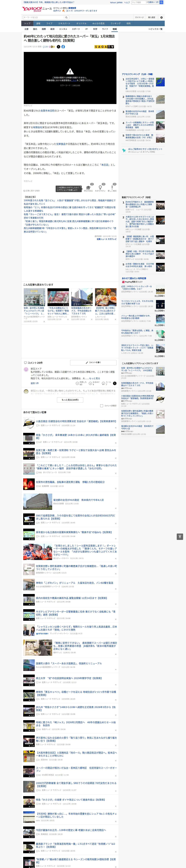
Task: Share the 栄玉ストア comment on X
Action: tap(115, 384)
